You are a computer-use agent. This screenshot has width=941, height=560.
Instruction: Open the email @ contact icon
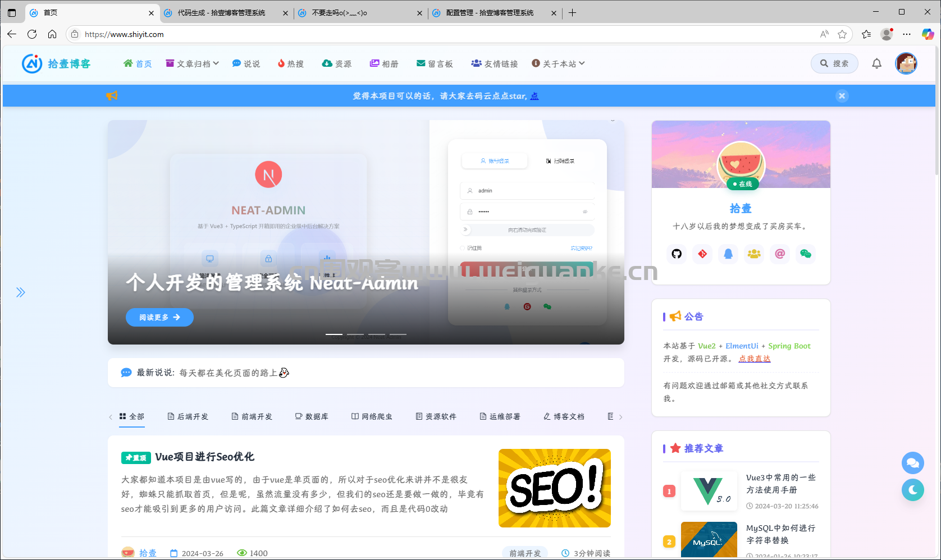click(780, 254)
